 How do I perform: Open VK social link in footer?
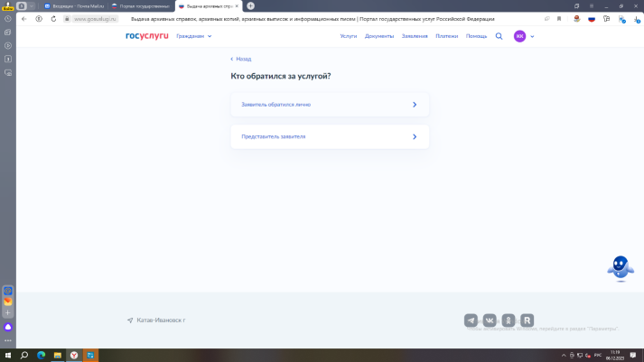click(x=490, y=320)
